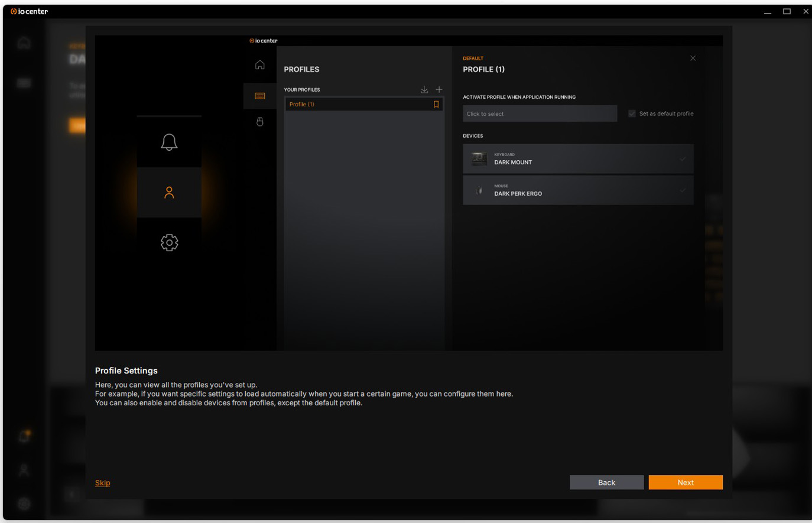Click the Skip link
Viewport: 812px width, 523px height.
pyautogui.click(x=102, y=483)
